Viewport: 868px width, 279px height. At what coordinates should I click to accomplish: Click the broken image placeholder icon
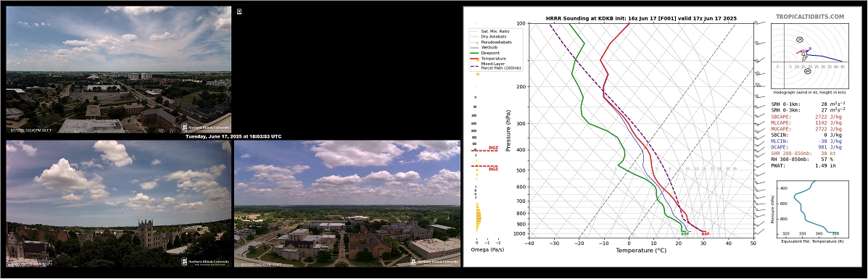(x=239, y=11)
